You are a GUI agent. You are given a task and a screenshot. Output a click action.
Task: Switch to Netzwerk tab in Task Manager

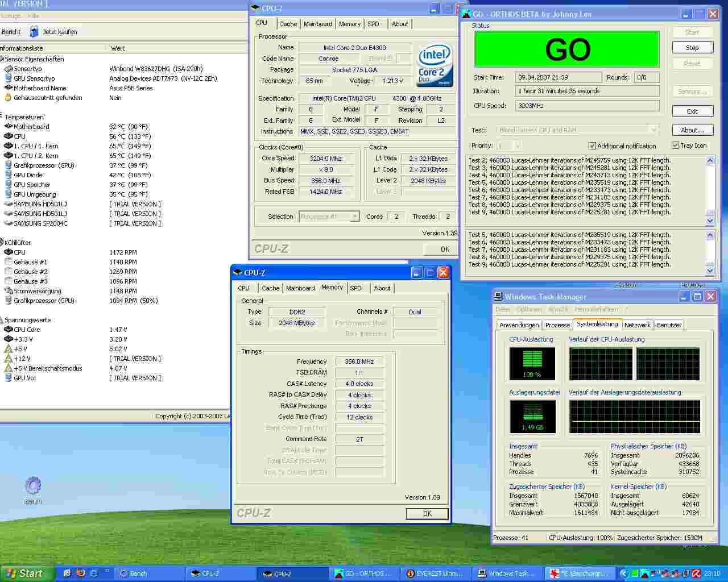637,325
